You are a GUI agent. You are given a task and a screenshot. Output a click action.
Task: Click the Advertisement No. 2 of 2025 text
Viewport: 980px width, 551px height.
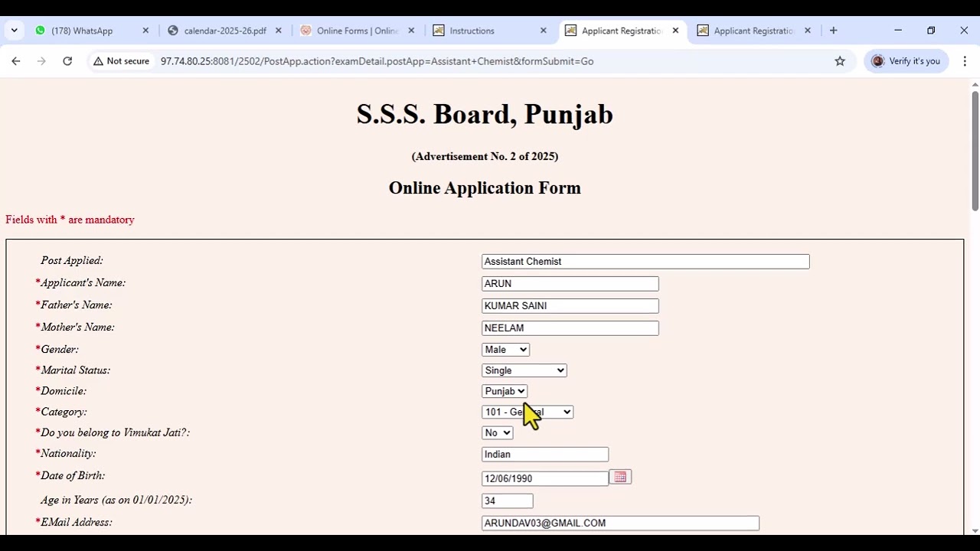tap(485, 156)
